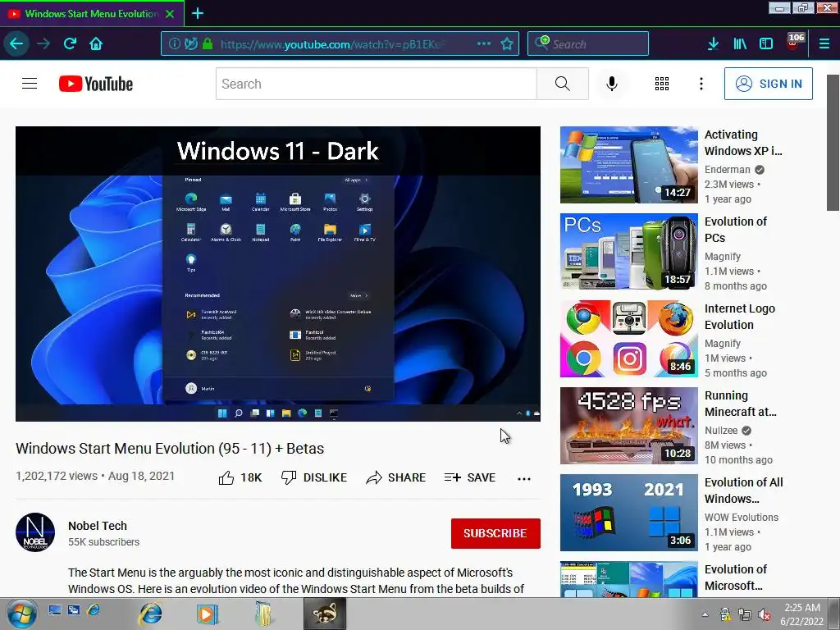840x630 pixels.
Task: Open Running Minecraft at 4528 fps thumbnail
Action: (629, 426)
